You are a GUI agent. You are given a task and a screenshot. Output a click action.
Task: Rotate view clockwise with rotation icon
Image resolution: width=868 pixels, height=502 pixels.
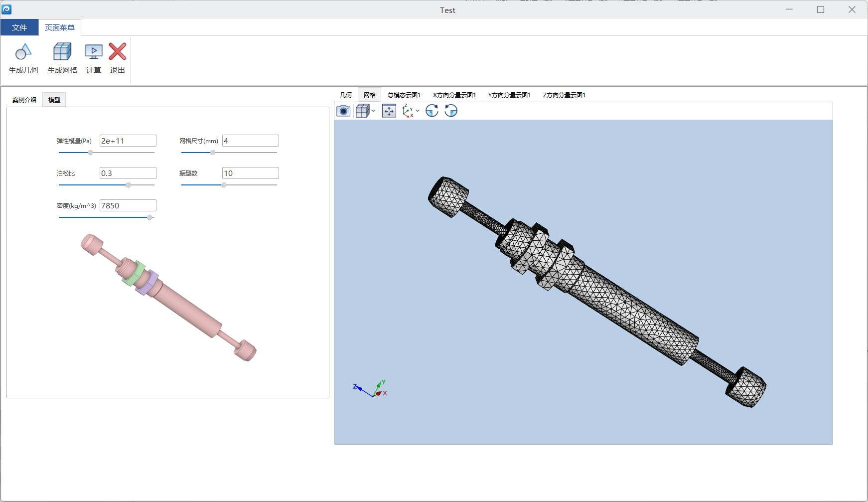click(x=432, y=111)
